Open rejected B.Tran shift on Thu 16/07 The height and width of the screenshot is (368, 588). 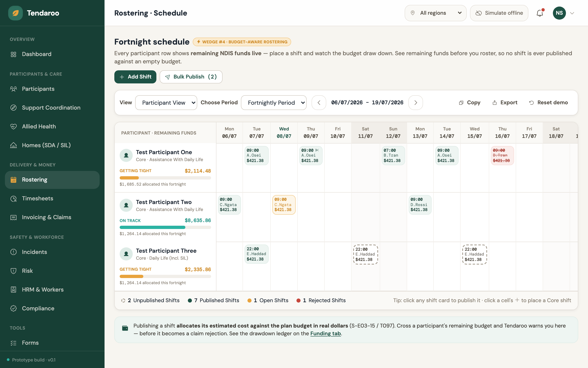click(x=502, y=156)
